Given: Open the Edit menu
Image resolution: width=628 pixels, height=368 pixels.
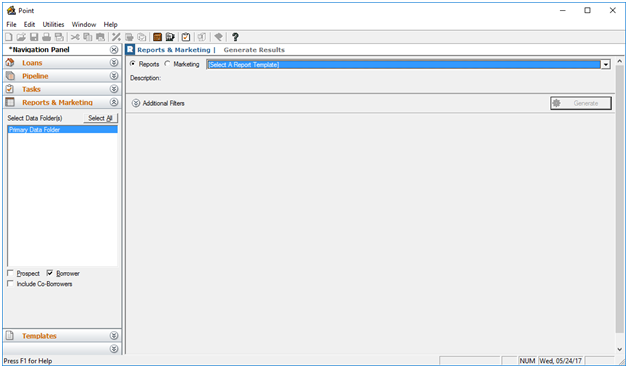Looking at the screenshot, I should (x=29, y=24).
